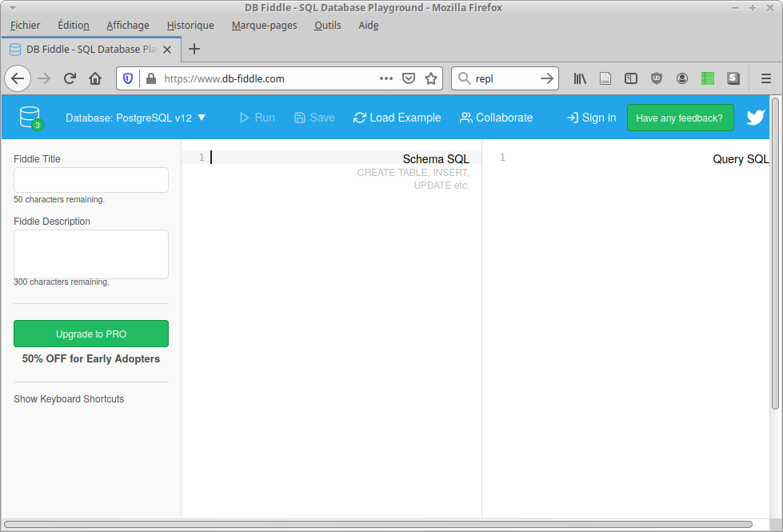Screen dimensions: 783x532
Task: Click the horizontal page scrollbar
Action: point(378,525)
